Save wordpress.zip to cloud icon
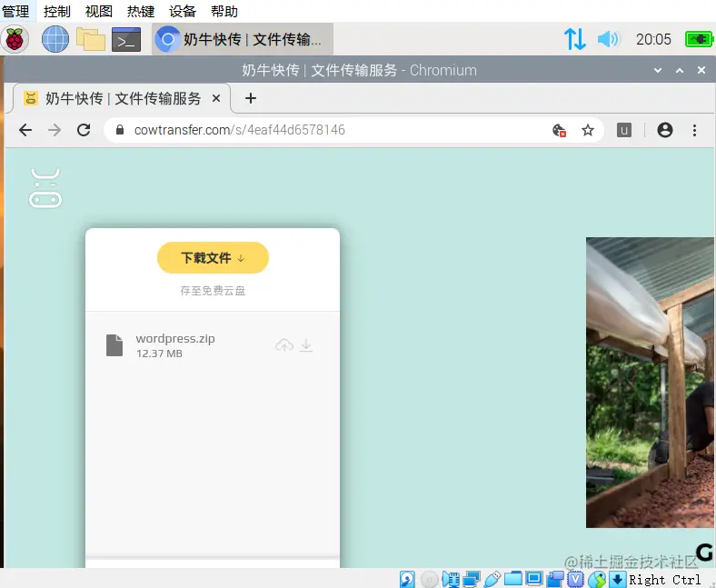 click(284, 345)
